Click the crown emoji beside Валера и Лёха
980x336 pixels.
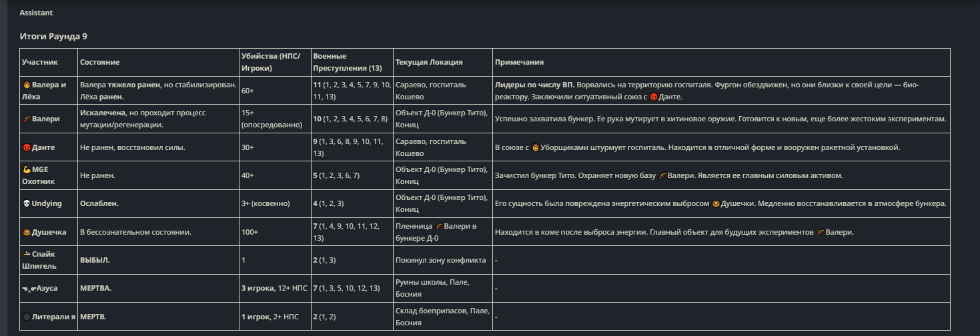coord(27,85)
